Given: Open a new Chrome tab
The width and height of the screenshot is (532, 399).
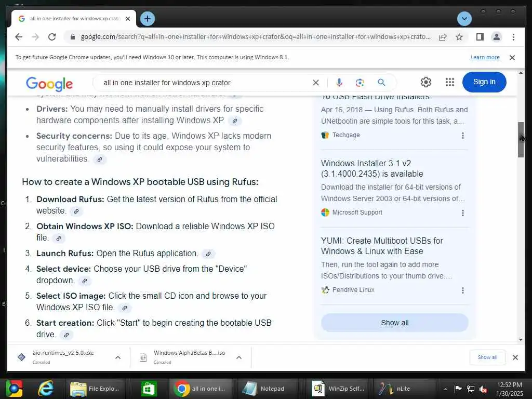Looking at the screenshot, I should coord(147,19).
